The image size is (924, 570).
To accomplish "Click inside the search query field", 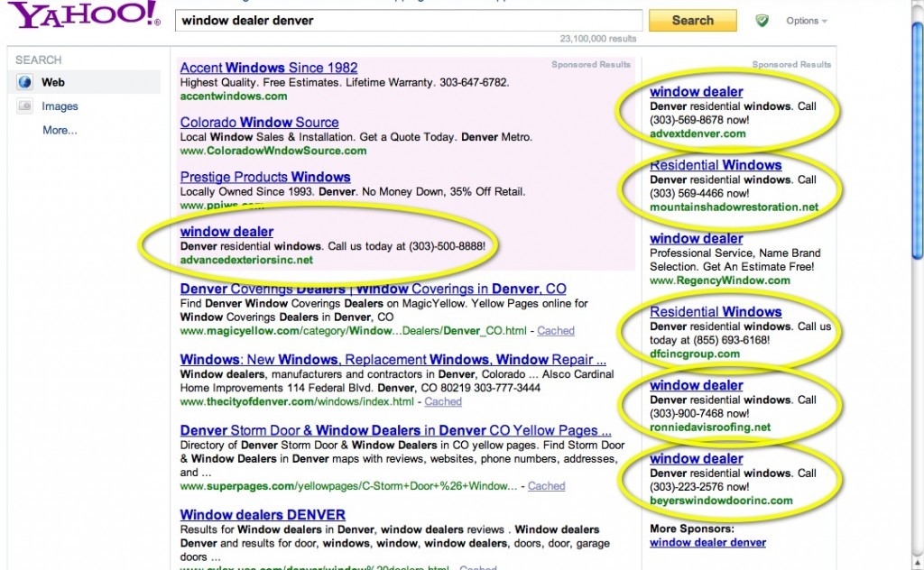I will click(406, 20).
